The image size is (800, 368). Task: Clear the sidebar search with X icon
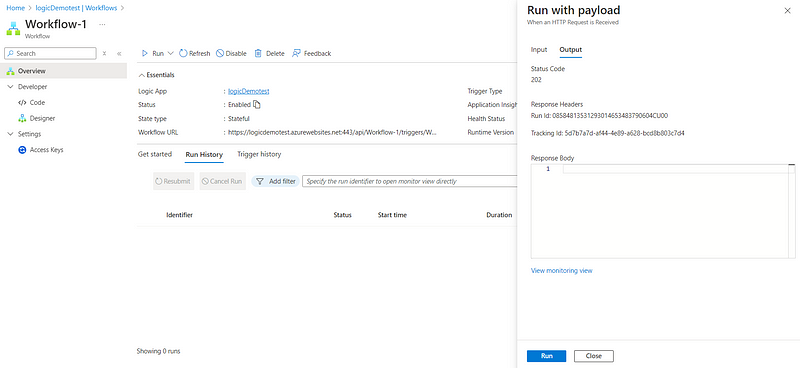pos(104,53)
